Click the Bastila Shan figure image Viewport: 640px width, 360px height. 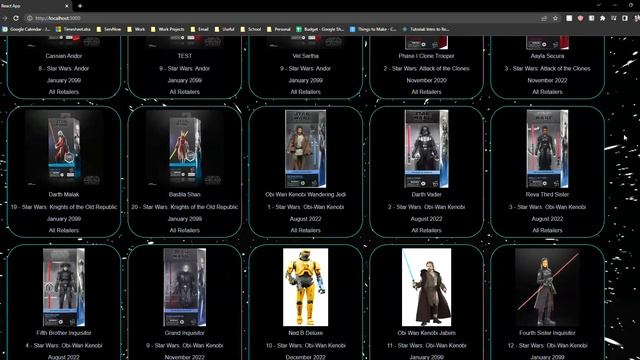tap(184, 149)
